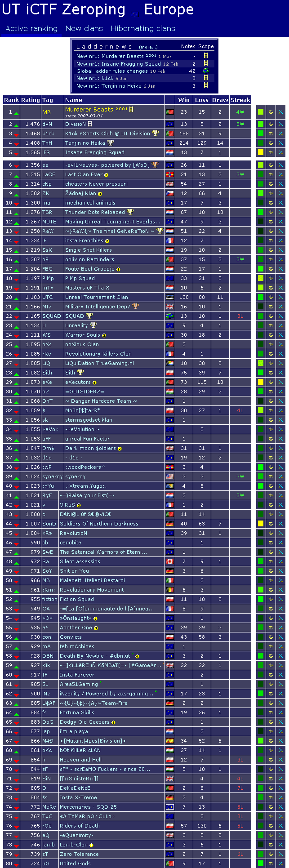Click the globe scope icon for Global ladder rules
289x868 pixels.
pyautogui.click(x=206, y=71)
